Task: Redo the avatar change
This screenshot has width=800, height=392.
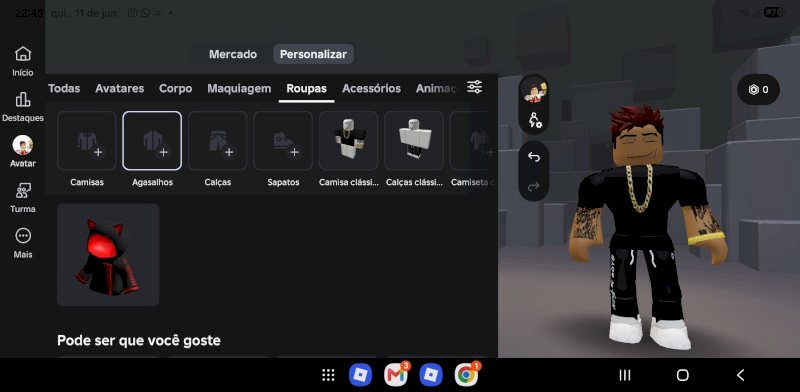Action: [x=534, y=187]
